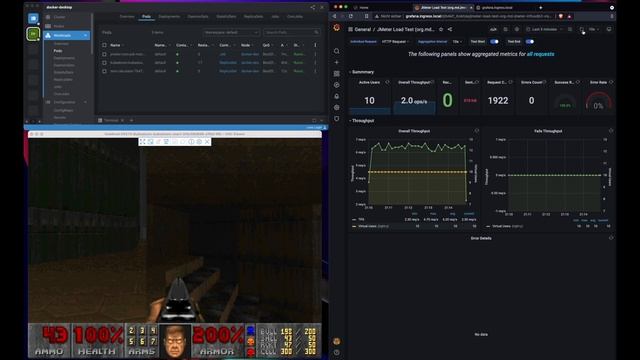Screen dimensions: 640x360
Task: Open the new browser tab plus button
Action: tap(540, 7)
